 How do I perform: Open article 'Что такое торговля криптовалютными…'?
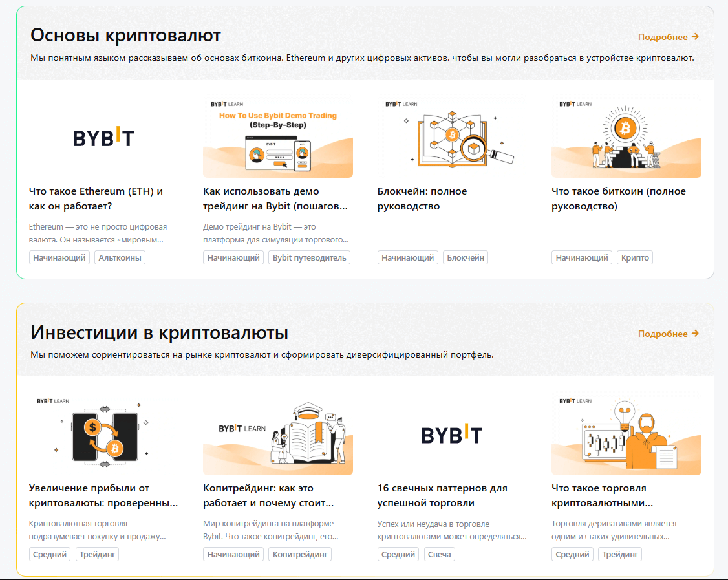point(602,495)
